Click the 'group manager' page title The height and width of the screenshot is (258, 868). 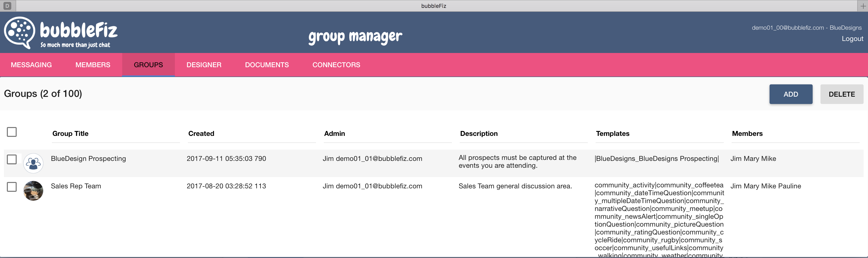click(355, 37)
